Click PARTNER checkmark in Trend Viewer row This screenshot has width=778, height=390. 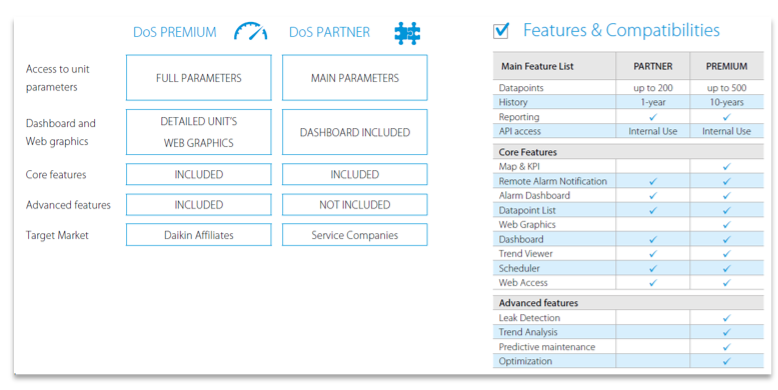[x=653, y=254]
